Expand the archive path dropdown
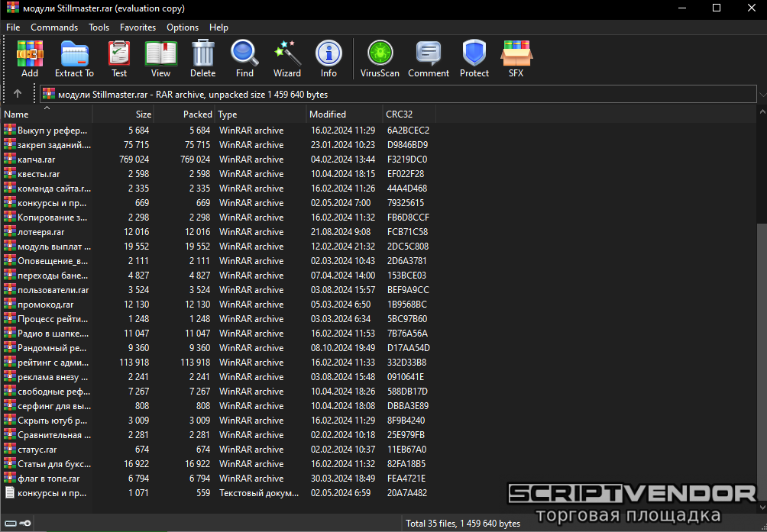 click(x=761, y=95)
